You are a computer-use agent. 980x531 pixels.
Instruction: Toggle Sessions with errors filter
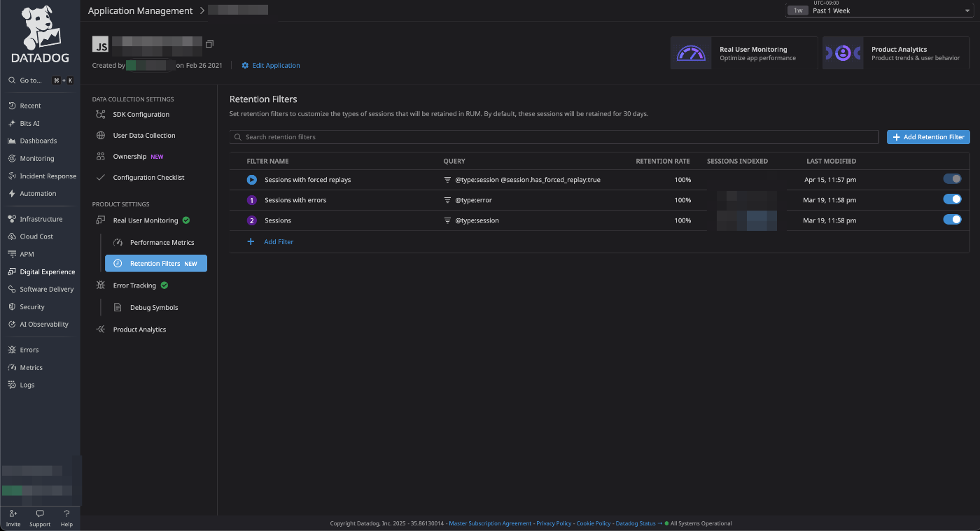click(x=952, y=199)
